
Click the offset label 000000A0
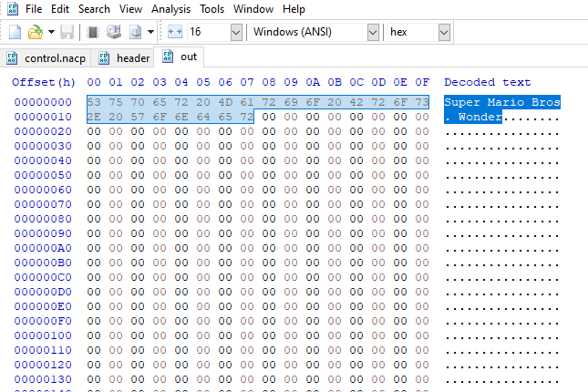pyautogui.click(x=43, y=248)
